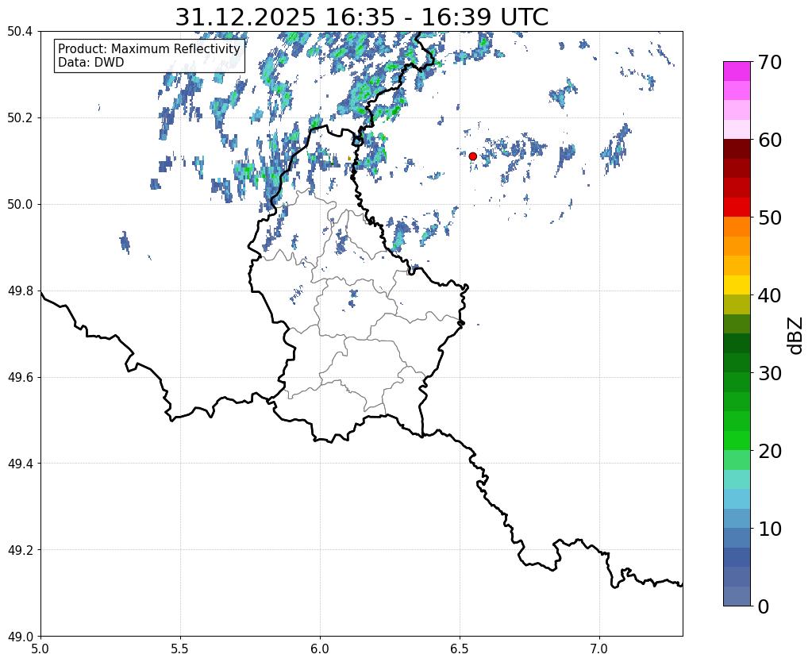Screen dimensions: 812x662
Task: Click the latitude tick label 49.0
Action: [20, 637]
